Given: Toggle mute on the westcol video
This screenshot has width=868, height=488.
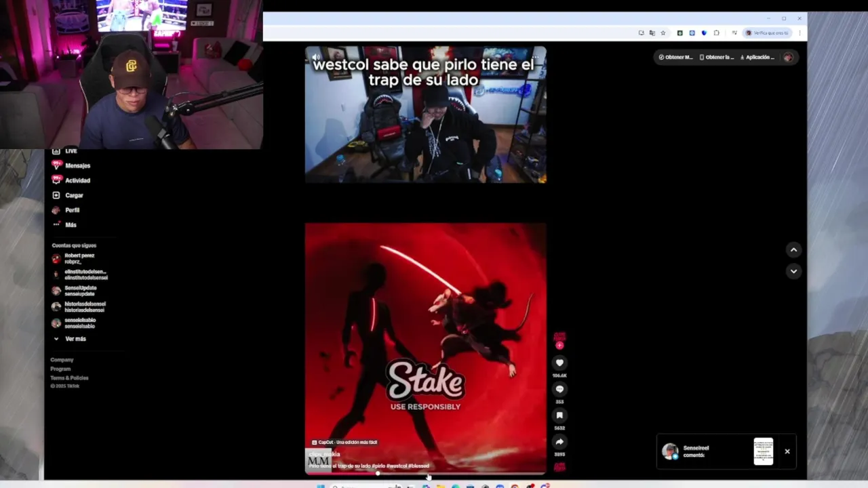Looking at the screenshot, I should (315, 57).
